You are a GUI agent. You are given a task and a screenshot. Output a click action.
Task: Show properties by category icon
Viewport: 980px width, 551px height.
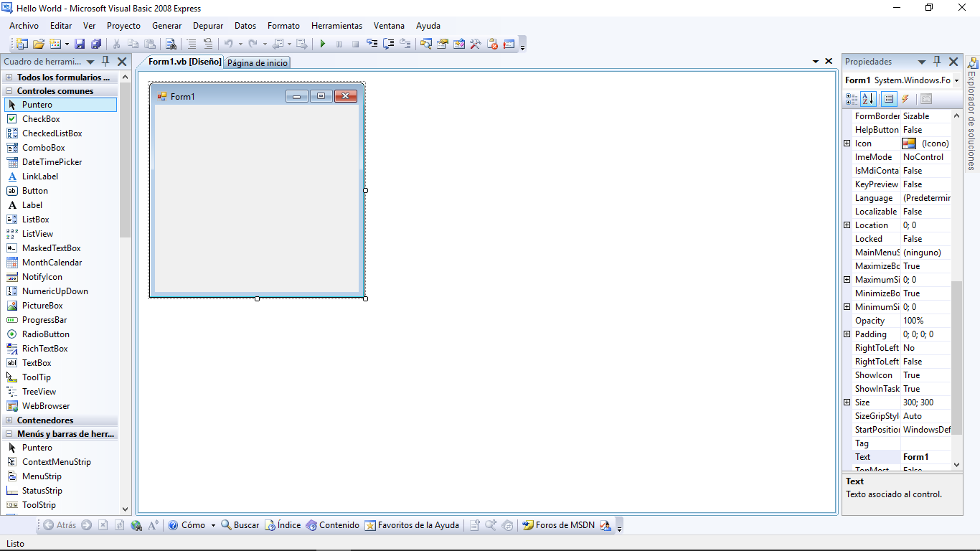tap(852, 99)
